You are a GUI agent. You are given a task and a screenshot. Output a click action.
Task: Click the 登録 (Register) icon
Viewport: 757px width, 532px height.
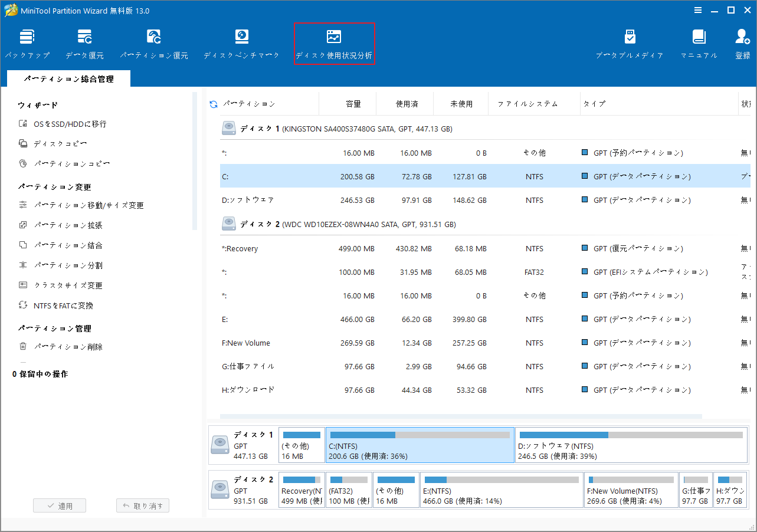[742, 42]
